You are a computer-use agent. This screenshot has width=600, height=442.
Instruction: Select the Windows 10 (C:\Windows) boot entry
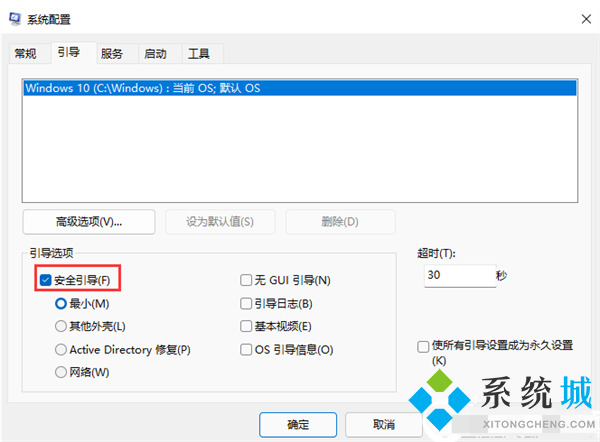[300, 88]
